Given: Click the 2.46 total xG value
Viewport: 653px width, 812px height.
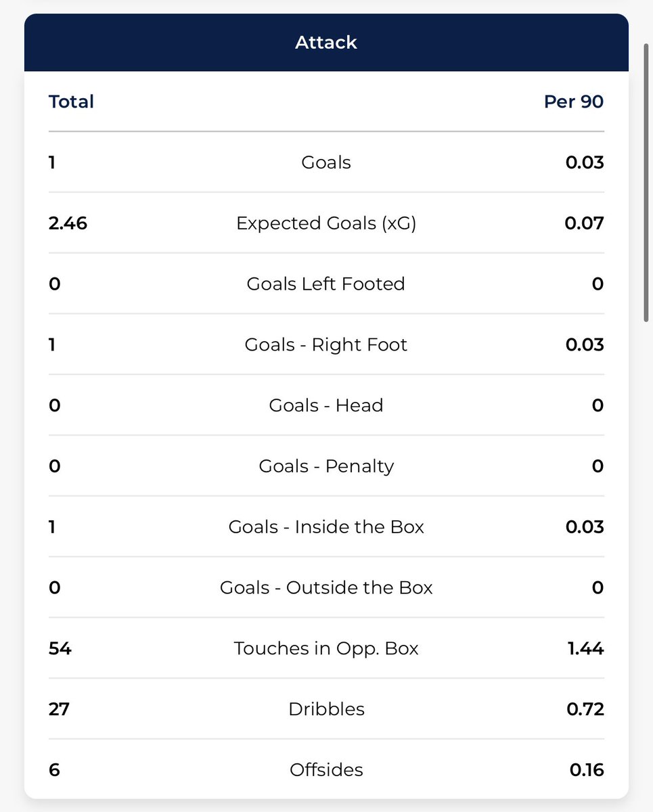Looking at the screenshot, I should tap(68, 223).
